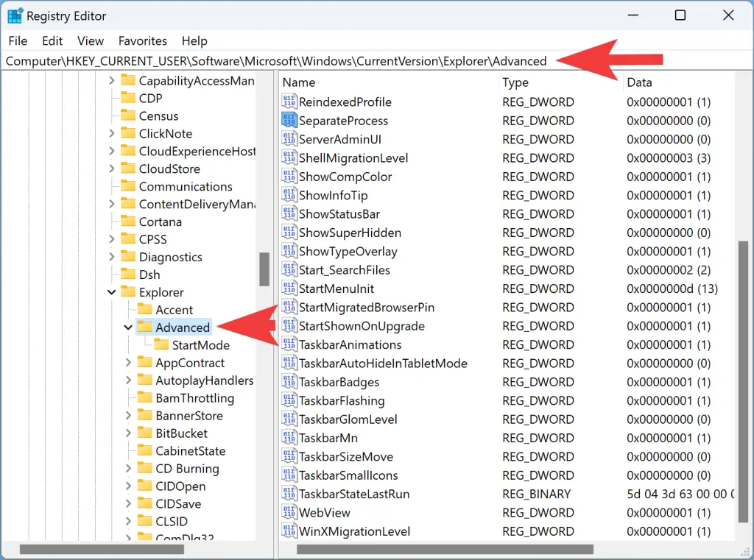Click the Registry Editor app icon
754x560 pixels.
tap(15, 16)
